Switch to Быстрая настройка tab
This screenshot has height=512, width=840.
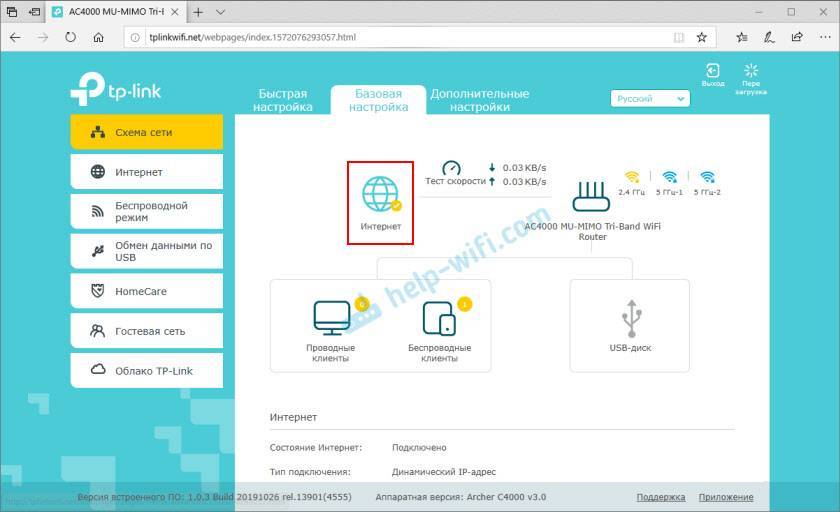point(283,100)
